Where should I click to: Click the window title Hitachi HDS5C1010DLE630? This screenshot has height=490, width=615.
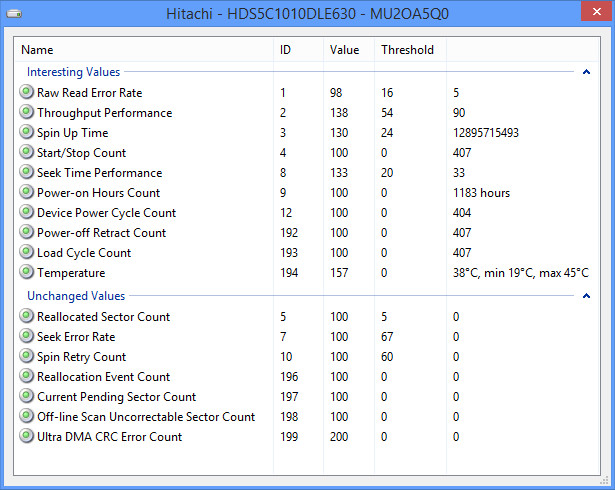click(307, 14)
